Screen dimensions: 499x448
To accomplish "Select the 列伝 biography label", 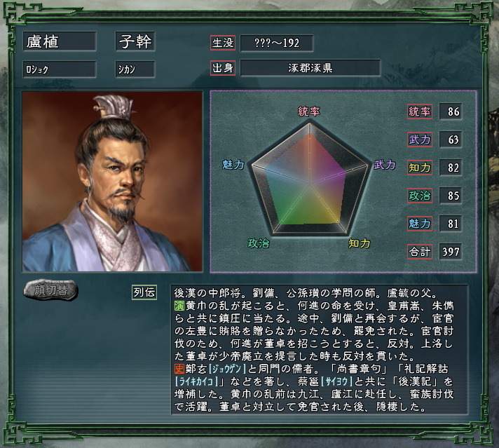I will (144, 292).
